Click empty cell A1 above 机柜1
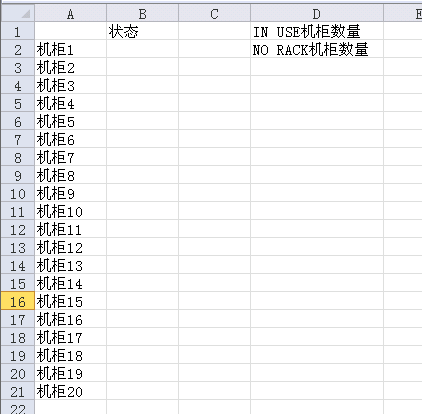This screenshot has width=422, height=414. (70, 31)
